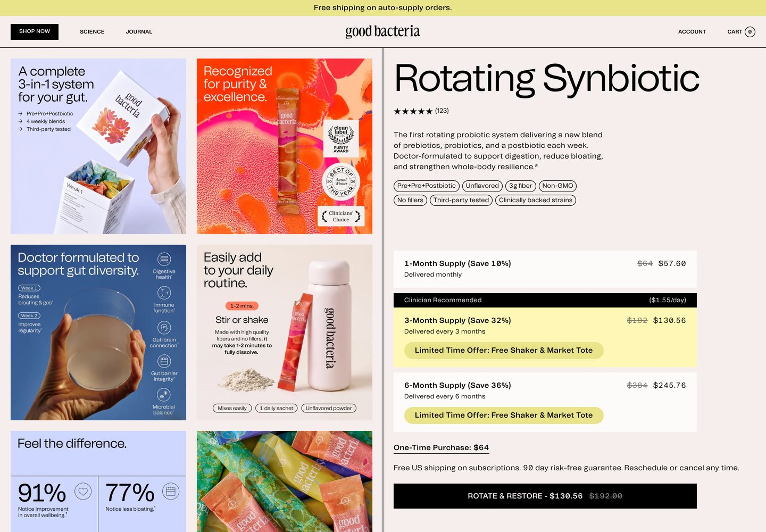Image resolution: width=766 pixels, height=532 pixels.
Task: Open the Easily add to routine image
Action: click(285, 332)
